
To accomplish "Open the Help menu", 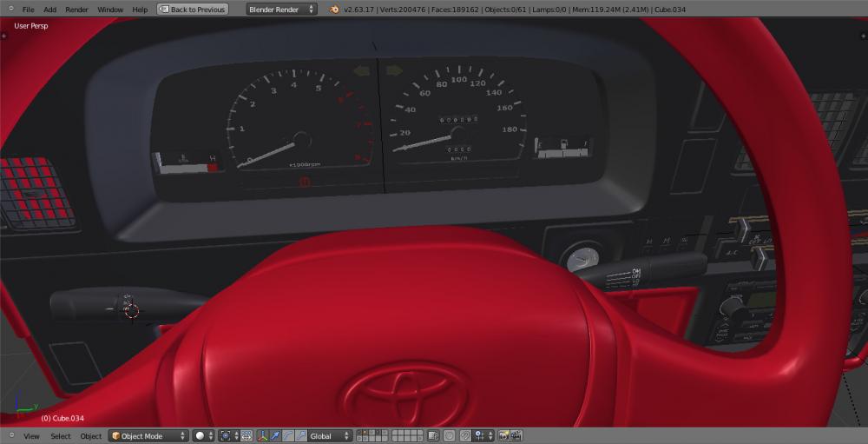I will tap(140, 10).
